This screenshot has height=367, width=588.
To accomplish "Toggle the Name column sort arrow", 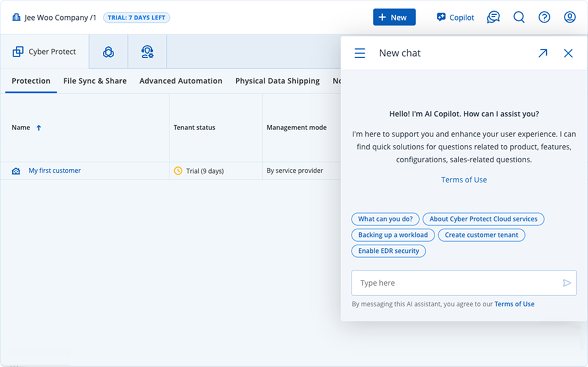I will pos(41,127).
